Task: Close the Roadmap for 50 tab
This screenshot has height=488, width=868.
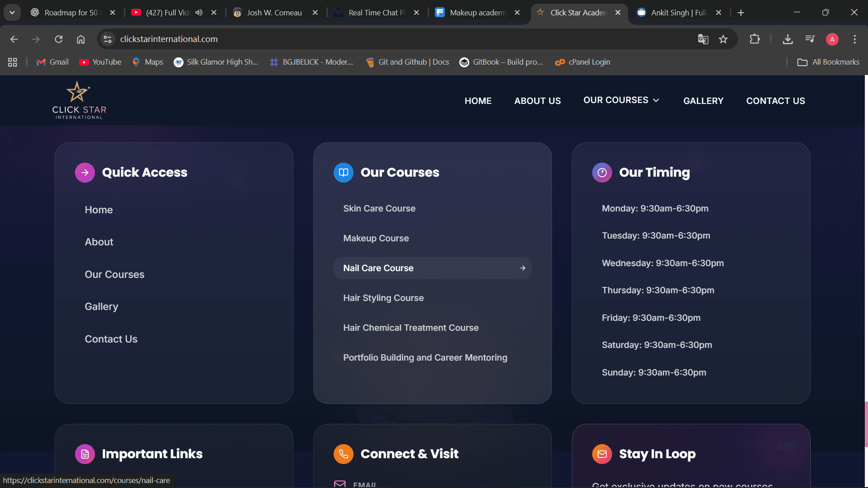Action: pos(113,13)
